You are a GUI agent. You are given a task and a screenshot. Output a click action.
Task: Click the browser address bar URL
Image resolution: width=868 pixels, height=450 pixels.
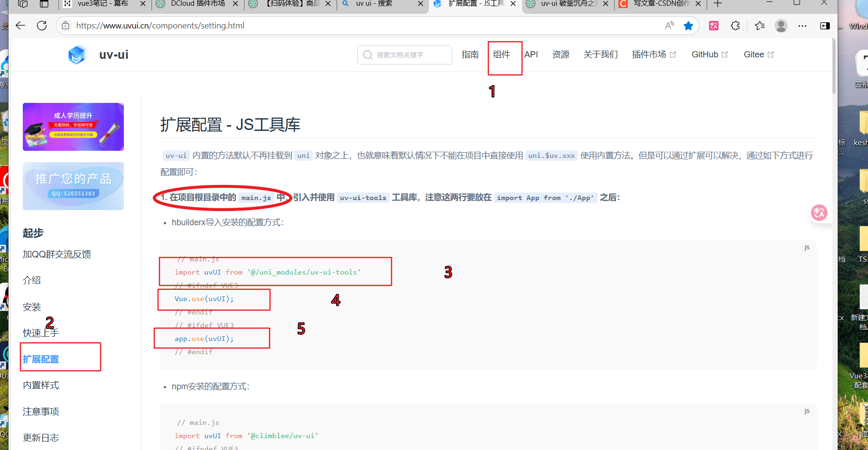(x=160, y=26)
